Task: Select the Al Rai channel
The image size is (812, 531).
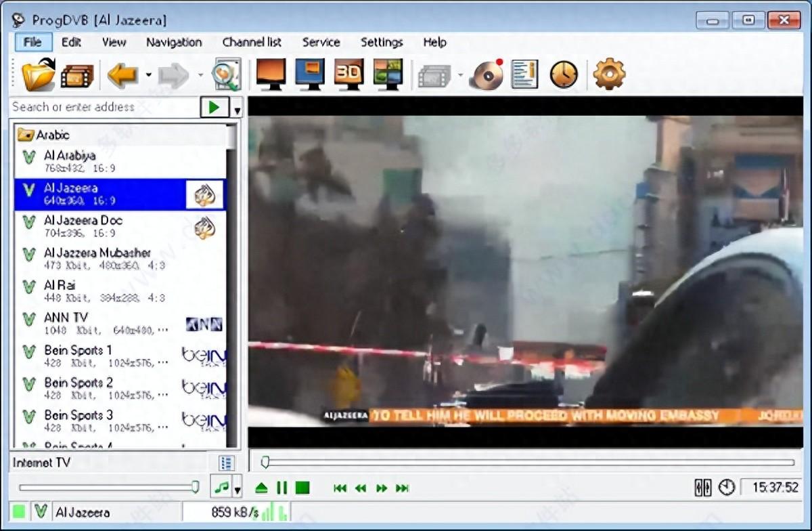Action: pos(120,291)
